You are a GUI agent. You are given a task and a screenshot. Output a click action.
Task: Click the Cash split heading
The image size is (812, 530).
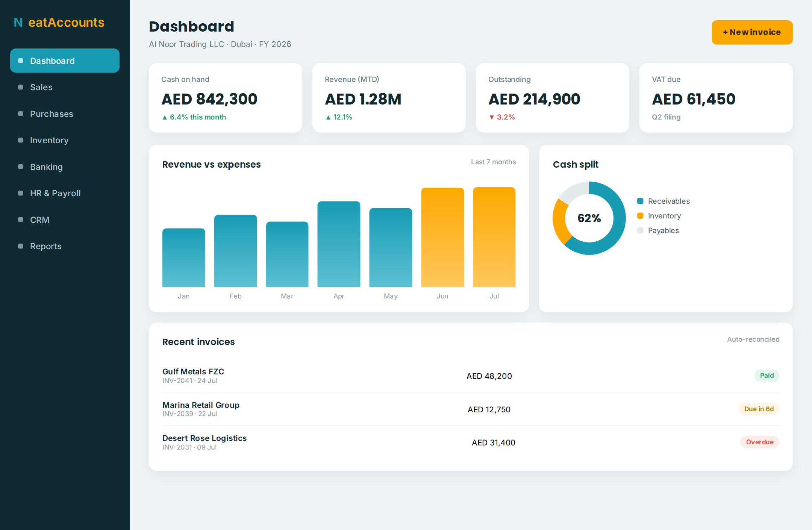click(576, 165)
